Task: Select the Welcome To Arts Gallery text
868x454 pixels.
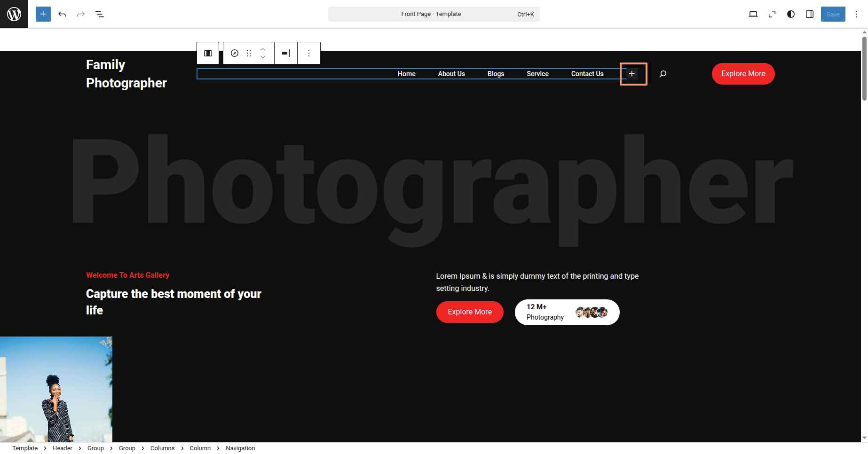Action: tap(128, 275)
